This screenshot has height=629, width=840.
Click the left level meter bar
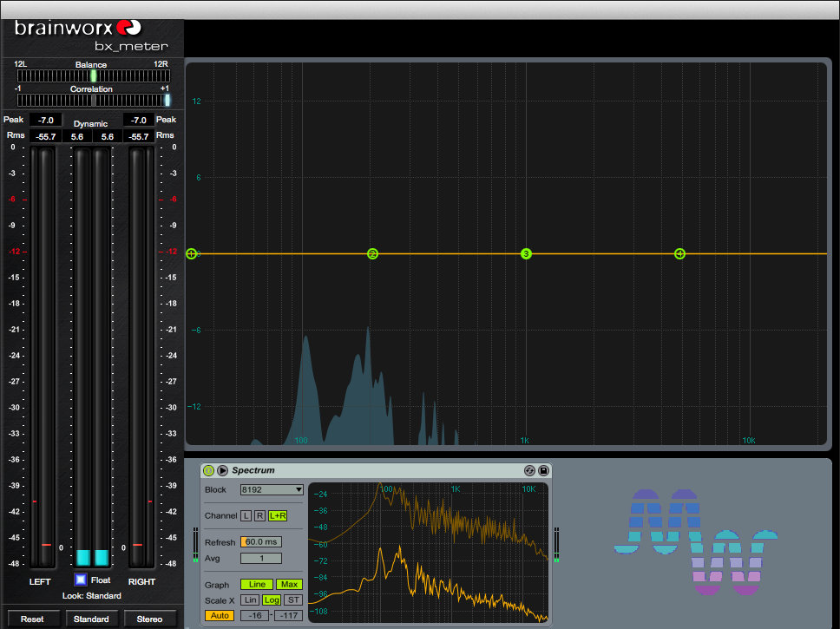[x=43, y=357]
